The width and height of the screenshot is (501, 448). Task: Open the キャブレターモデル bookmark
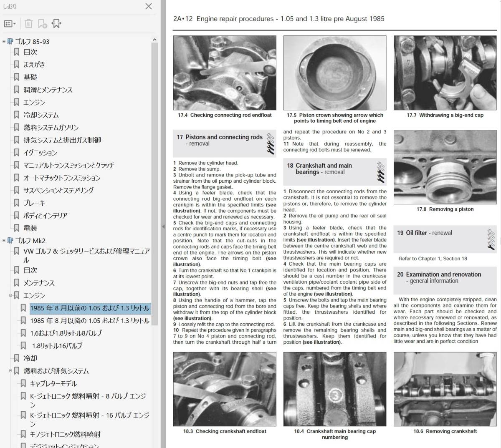pos(53,383)
